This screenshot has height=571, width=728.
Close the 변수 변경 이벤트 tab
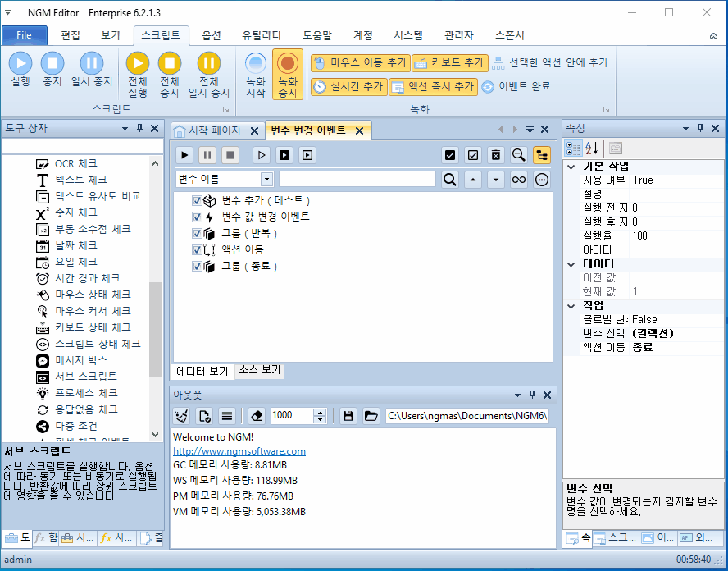coord(359,131)
